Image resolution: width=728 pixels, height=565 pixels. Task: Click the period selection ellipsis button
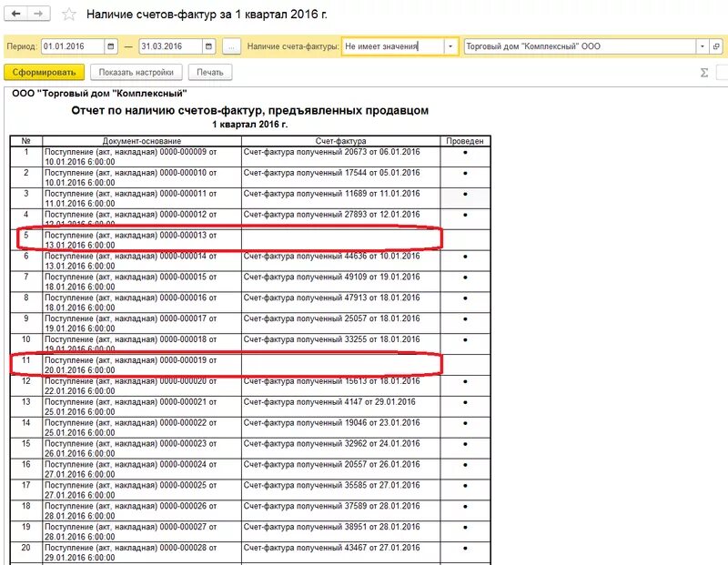(232, 46)
